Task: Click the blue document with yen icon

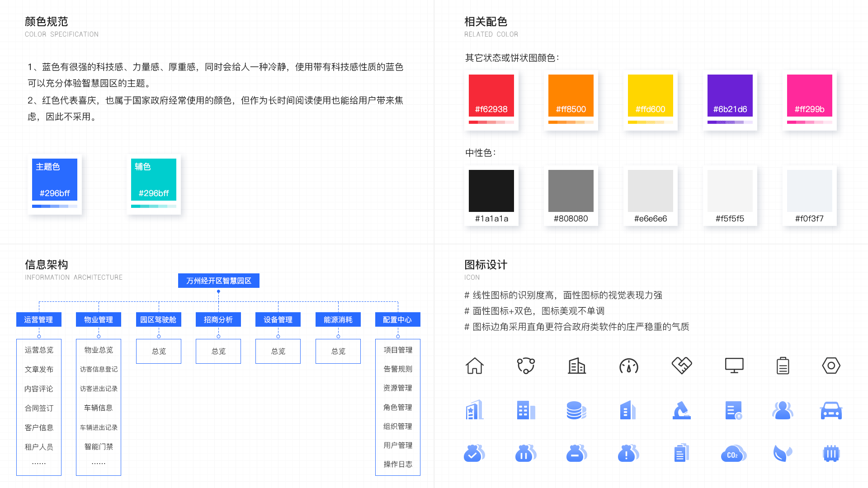Action: 734,410
